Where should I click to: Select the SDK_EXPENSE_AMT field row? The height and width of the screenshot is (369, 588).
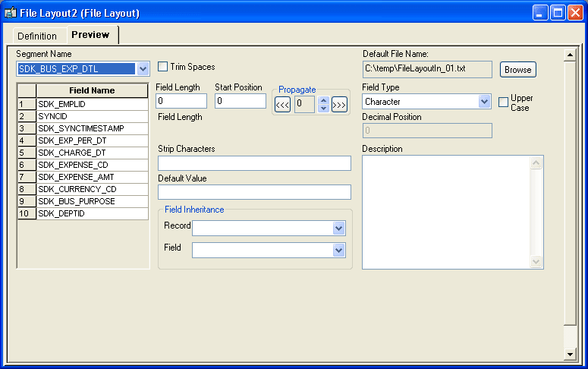(x=93, y=177)
